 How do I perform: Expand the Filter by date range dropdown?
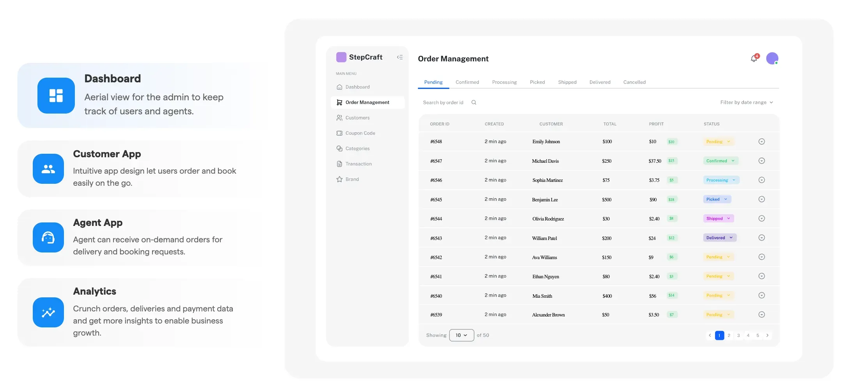tap(746, 103)
